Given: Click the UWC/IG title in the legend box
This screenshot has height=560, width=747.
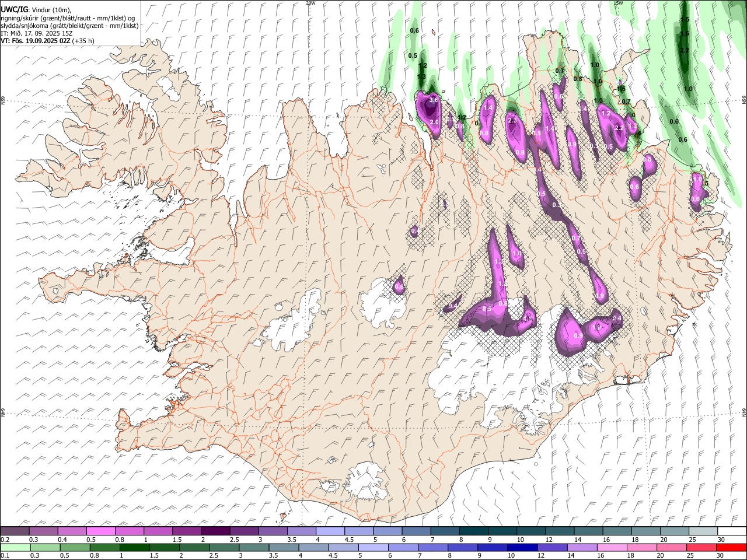Looking at the screenshot, I should [13, 9].
